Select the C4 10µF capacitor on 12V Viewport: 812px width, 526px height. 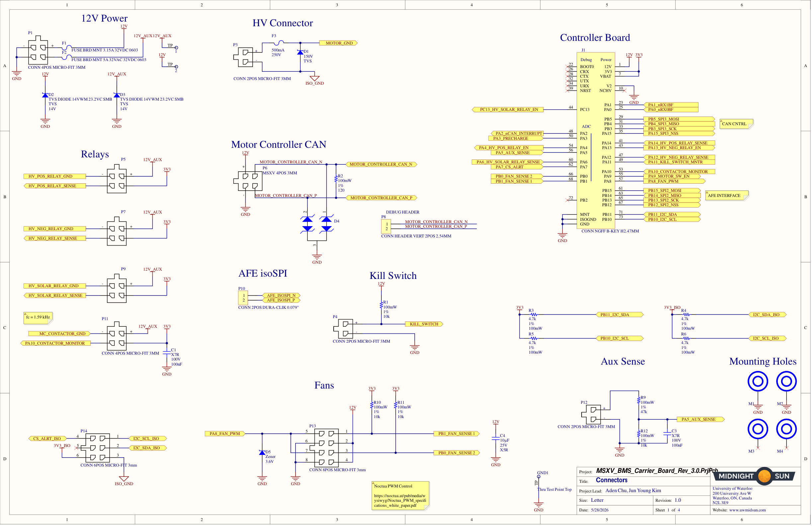496,439
